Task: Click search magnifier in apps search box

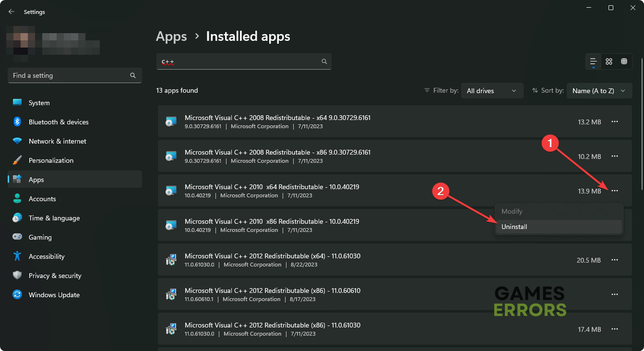Action: pos(324,61)
